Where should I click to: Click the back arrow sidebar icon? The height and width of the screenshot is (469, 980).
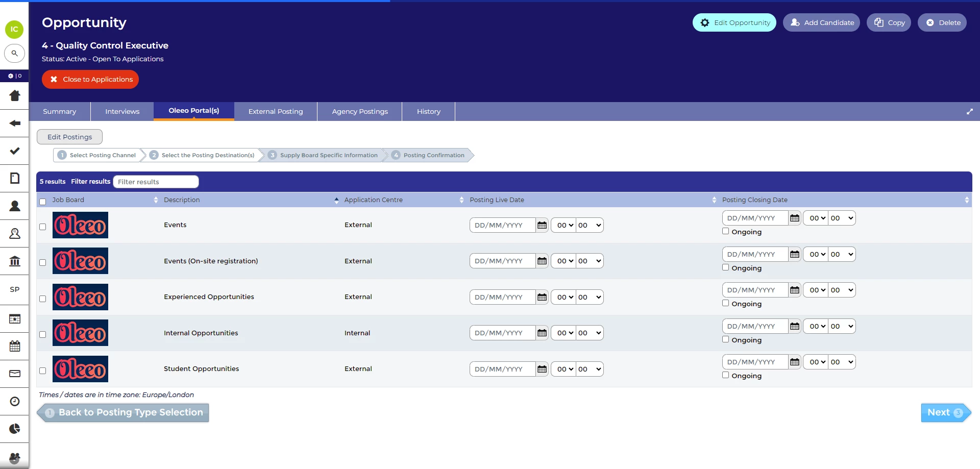pos(15,123)
